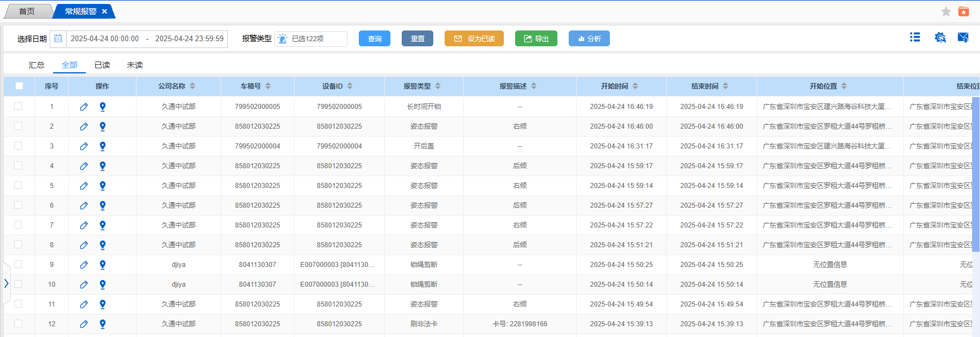Click the calendar icon beside date range

pos(58,39)
